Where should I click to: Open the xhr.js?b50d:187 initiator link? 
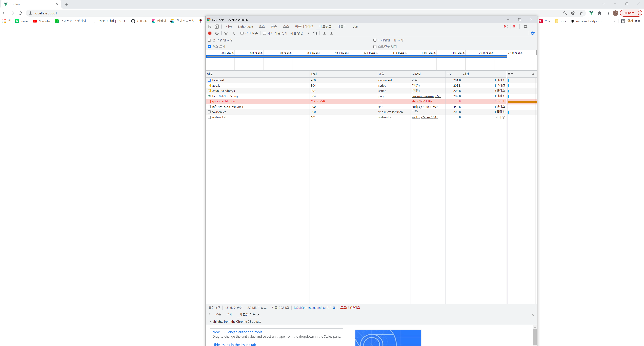pyautogui.click(x=422, y=101)
